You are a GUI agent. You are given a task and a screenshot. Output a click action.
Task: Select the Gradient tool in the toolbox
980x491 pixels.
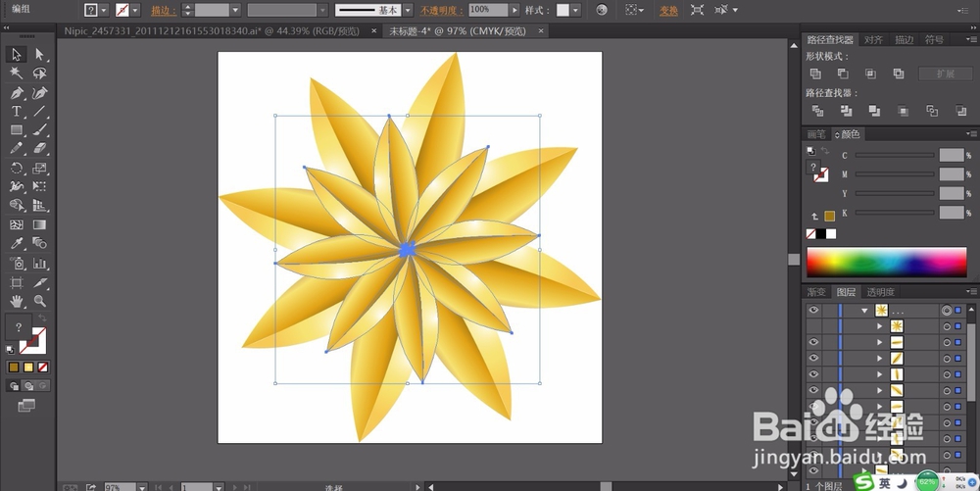pos(40,224)
